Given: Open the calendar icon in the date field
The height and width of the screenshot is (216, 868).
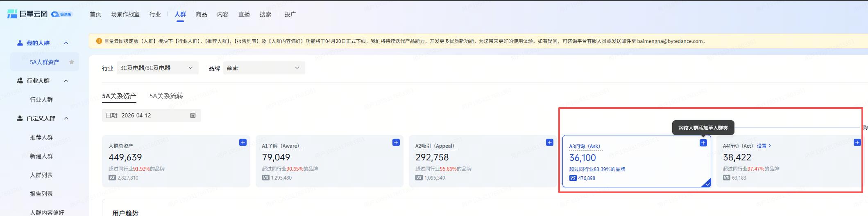Looking at the screenshot, I should point(193,115).
